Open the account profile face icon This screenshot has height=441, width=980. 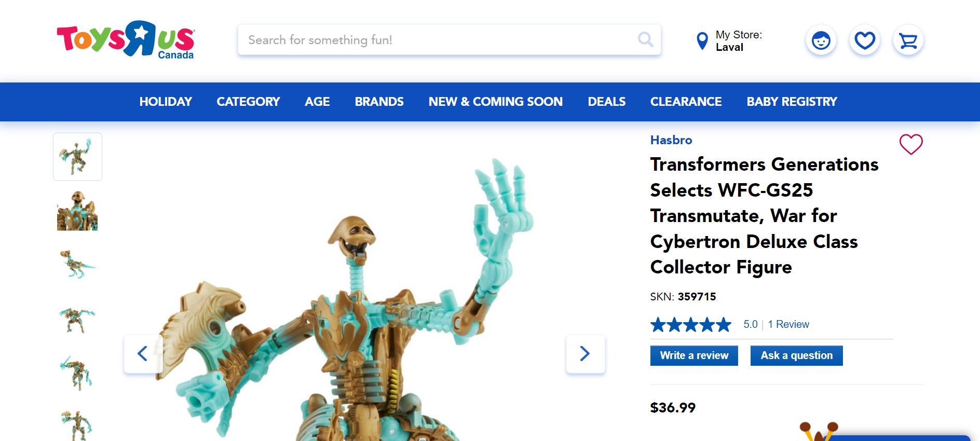(x=821, y=40)
